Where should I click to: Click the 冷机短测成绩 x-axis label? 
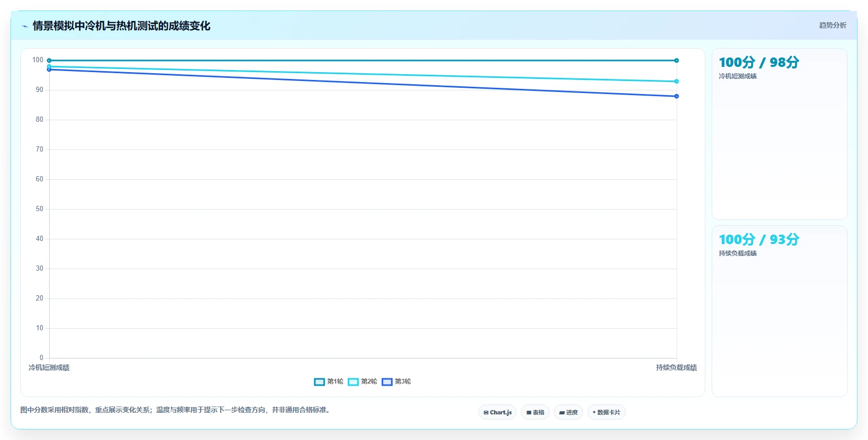coord(49,368)
